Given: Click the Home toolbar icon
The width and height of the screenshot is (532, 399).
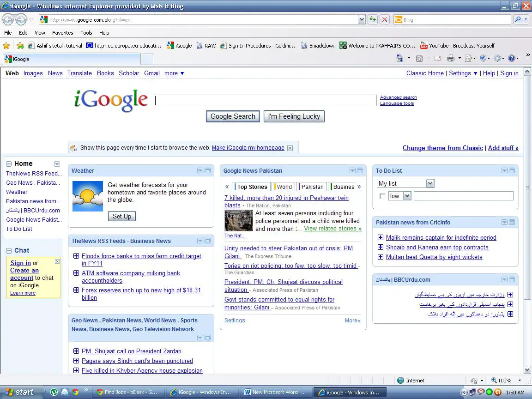Looking at the screenshot, I should [x=399, y=58].
